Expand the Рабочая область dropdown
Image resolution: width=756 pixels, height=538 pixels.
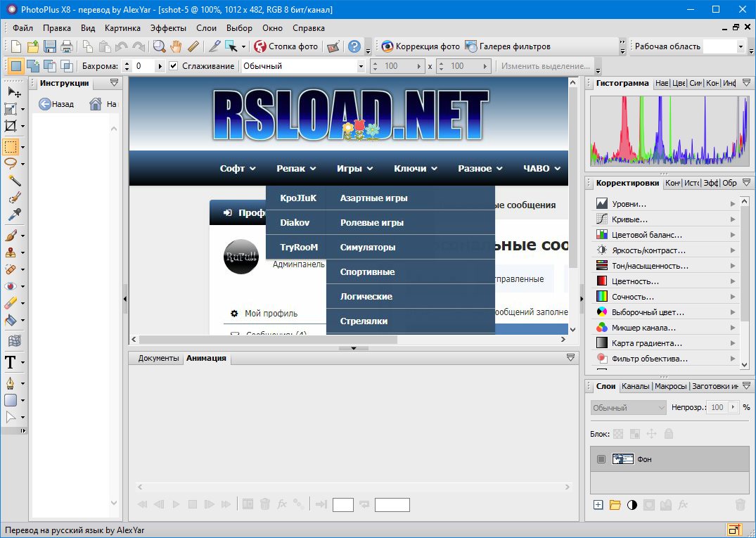[x=741, y=46]
